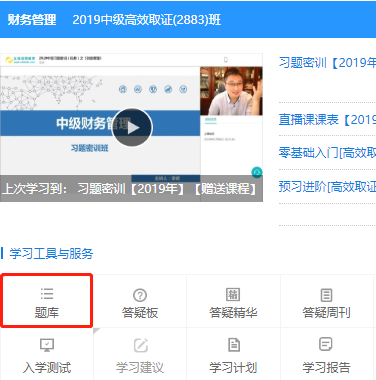Viewport: 376px width, 380px height.
Task: Click 财务管理 header title
Action: point(32,20)
